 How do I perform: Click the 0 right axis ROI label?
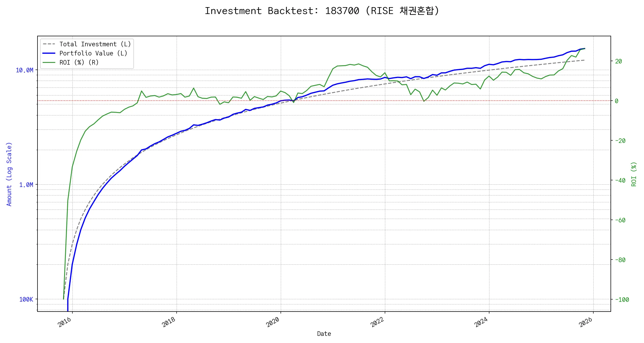click(x=617, y=101)
